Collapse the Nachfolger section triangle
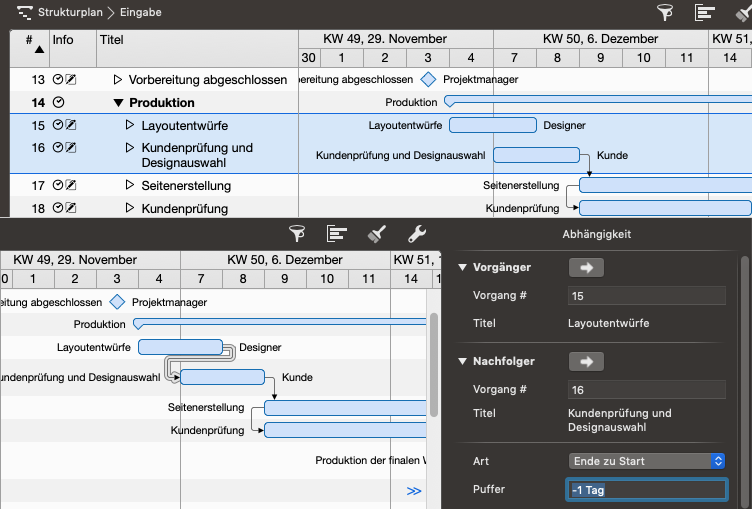 [462, 362]
